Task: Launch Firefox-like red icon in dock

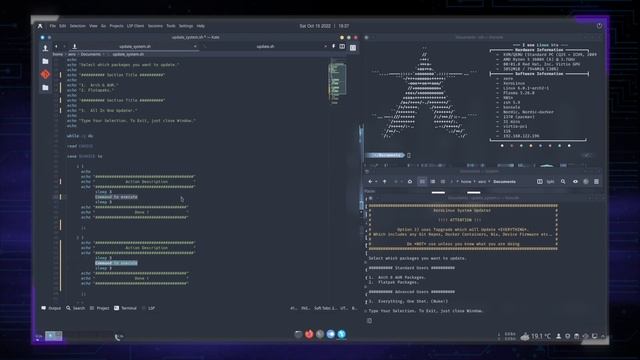Action: (309, 334)
